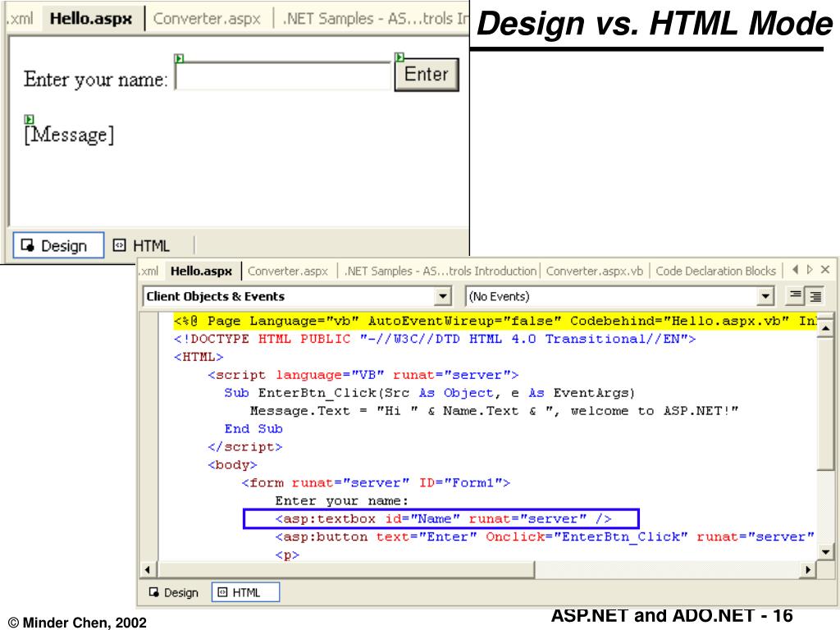Click the </script> closing tag line
The image size is (840, 630).
(244, 447)
